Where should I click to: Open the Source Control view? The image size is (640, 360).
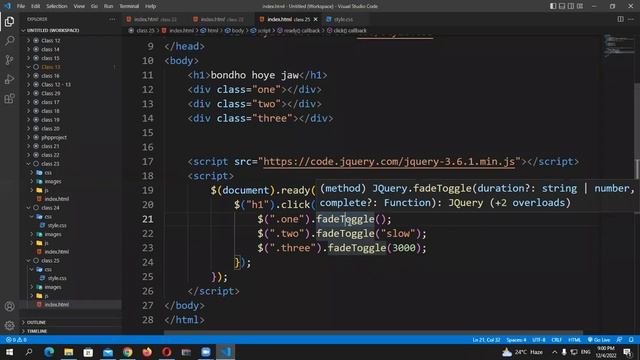[x=9, y=60]
